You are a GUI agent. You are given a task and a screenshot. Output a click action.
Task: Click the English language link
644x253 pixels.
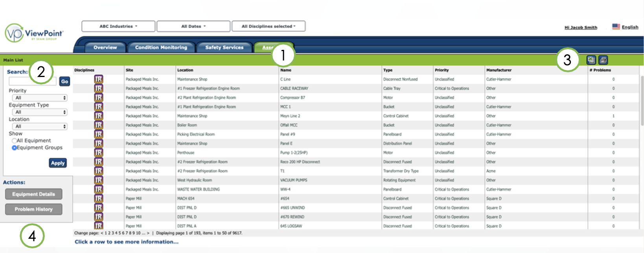pyautogui.click(x=630, y=27)
